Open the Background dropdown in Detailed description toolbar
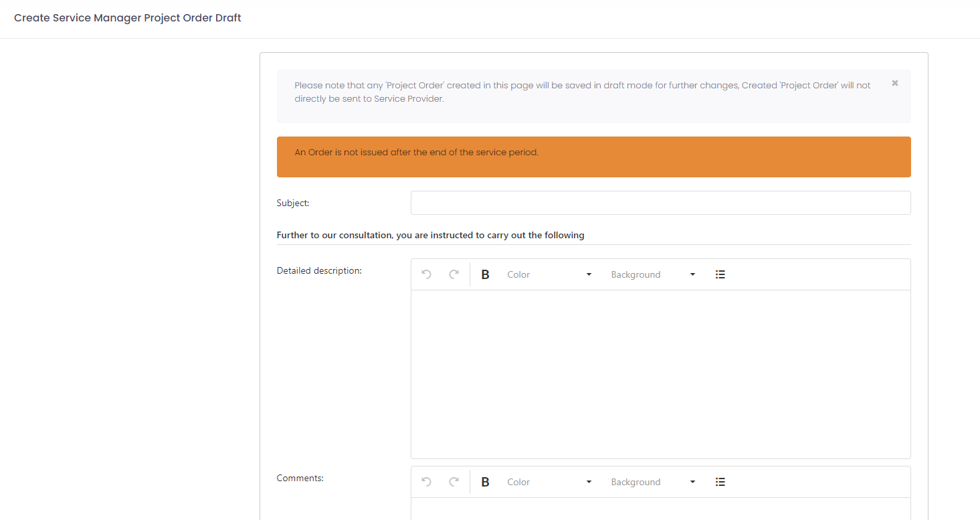The height and width of the screenshot is (520, 980). coord(652,274)
